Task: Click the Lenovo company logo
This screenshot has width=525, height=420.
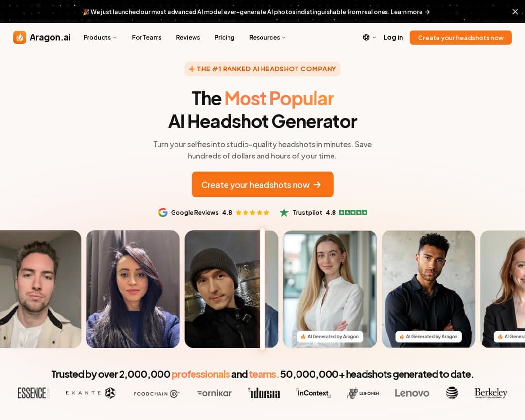Action: click(x=412, y=393)
